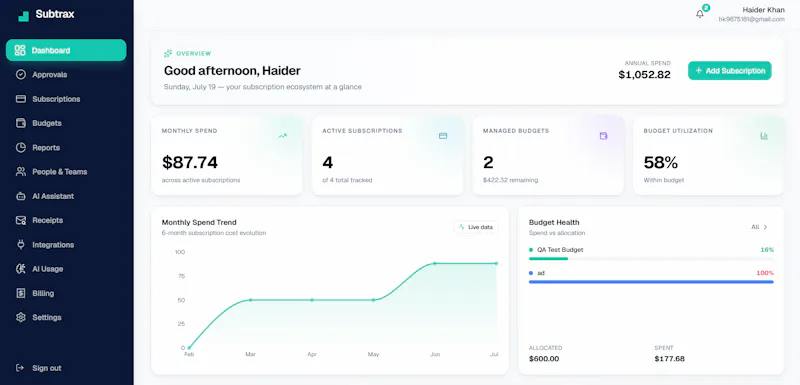Screen dimensions: 800x385
Task: Click the Dashboard grid icon in sidebar
Action: [x=20, y=50]
